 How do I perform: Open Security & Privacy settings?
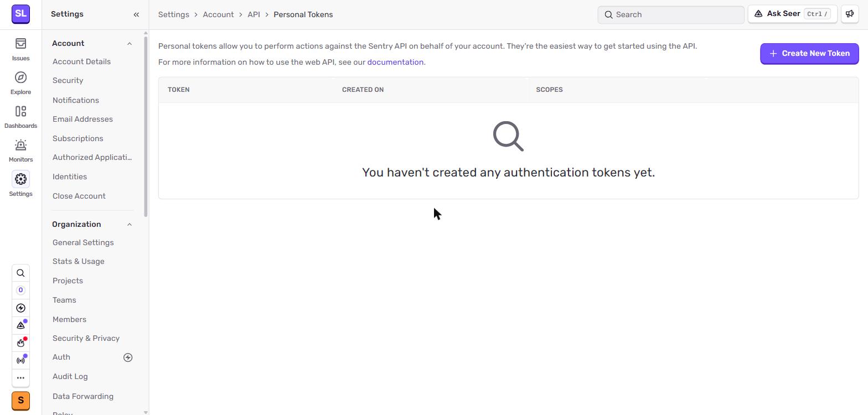86,338
